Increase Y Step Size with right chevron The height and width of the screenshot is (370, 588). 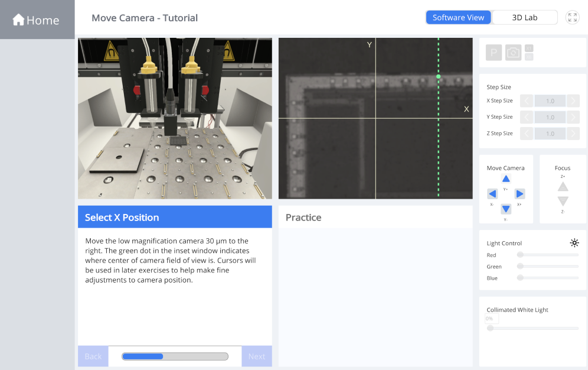coord(573,117)
